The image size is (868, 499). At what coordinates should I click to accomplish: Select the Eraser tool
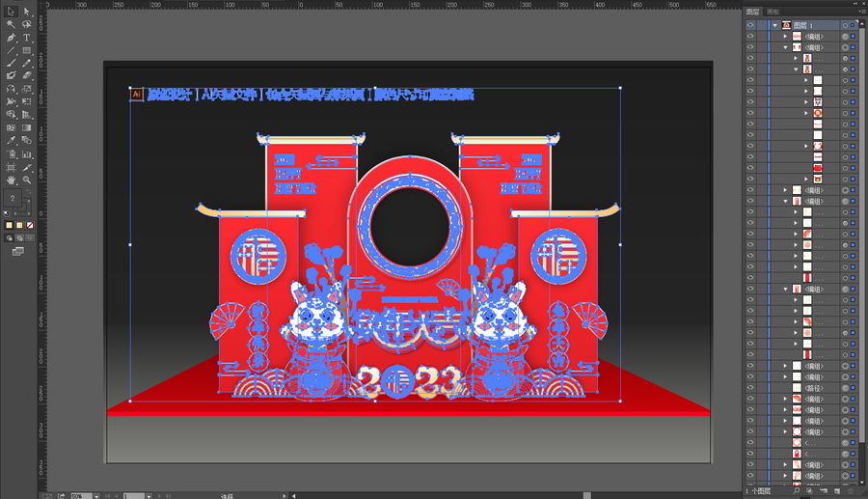pyautogui.click(x=26, y=75)
